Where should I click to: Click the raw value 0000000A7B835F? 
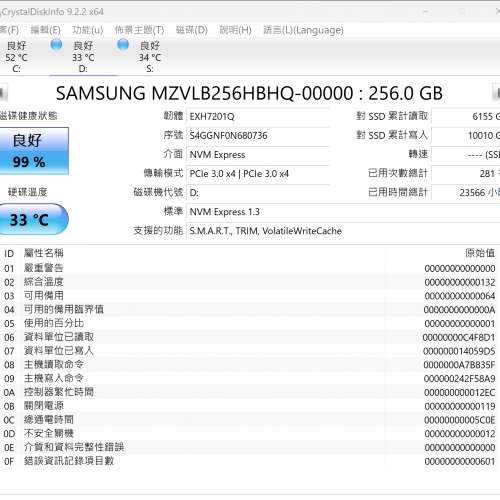459,365
